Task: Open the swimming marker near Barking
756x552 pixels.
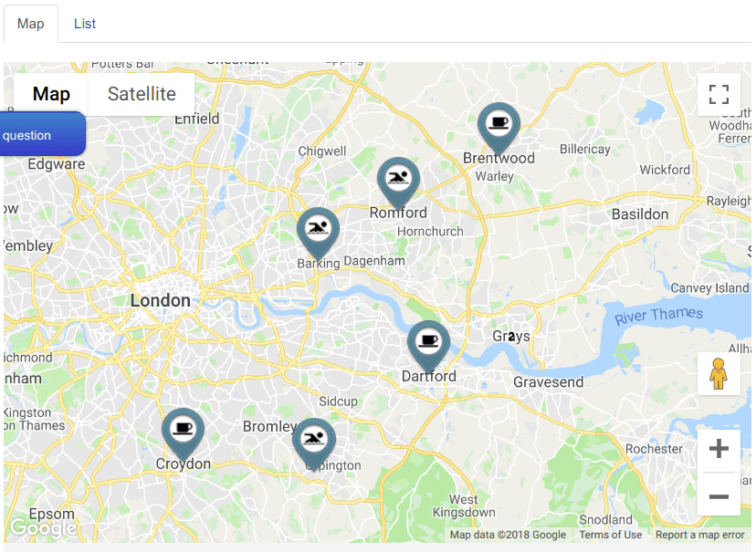Action: click(x=318, y=232)
